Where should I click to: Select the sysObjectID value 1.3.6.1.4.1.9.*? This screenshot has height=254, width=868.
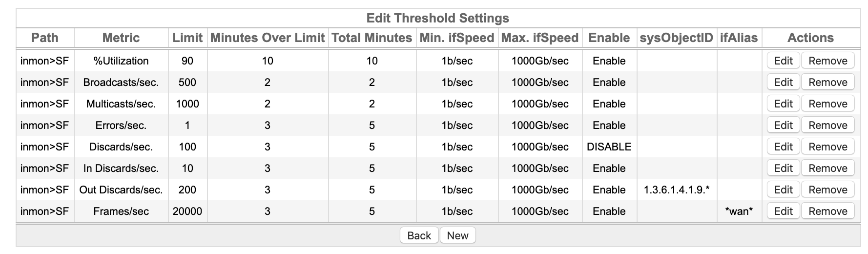[676, 190]
